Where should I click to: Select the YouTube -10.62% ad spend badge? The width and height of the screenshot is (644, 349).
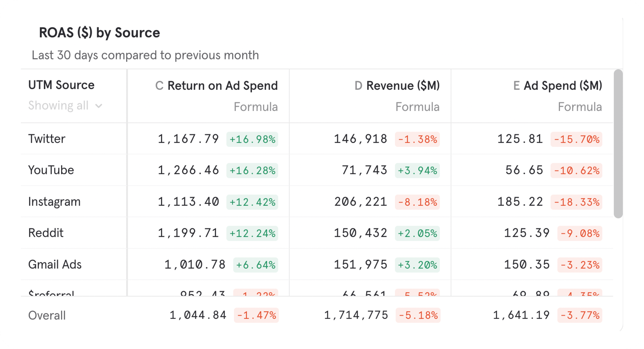tap(576, 171)
